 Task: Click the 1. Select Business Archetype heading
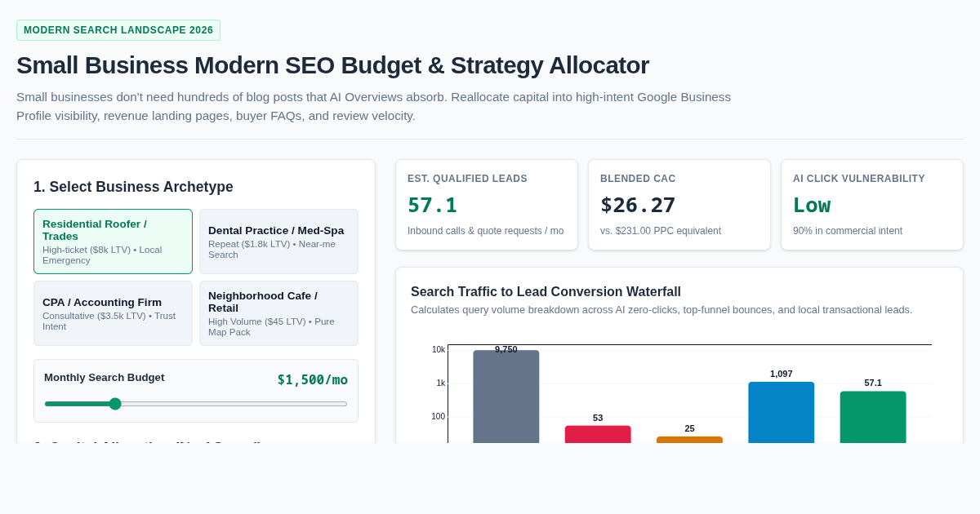pos(133,187)
